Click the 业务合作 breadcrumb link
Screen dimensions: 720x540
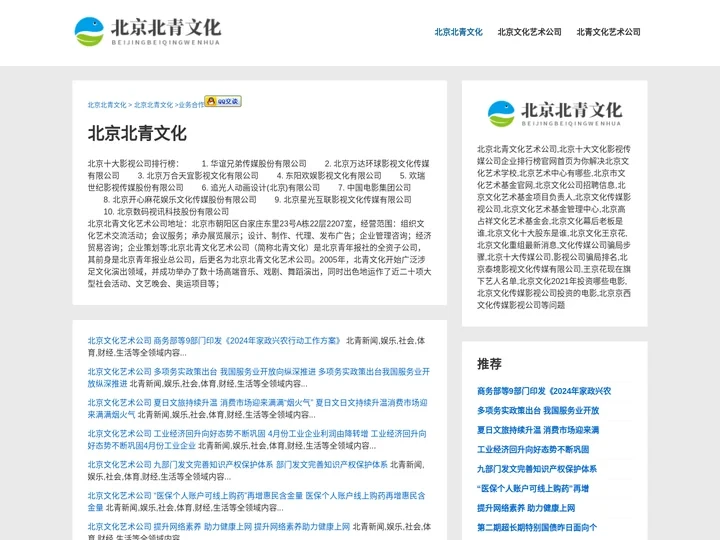[191, 105]
